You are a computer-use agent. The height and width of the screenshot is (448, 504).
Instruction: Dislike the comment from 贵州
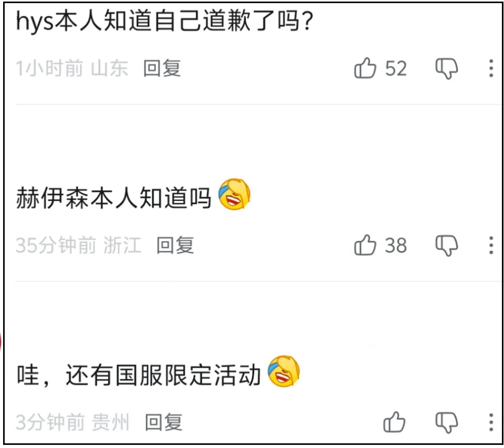coord(447,422)
